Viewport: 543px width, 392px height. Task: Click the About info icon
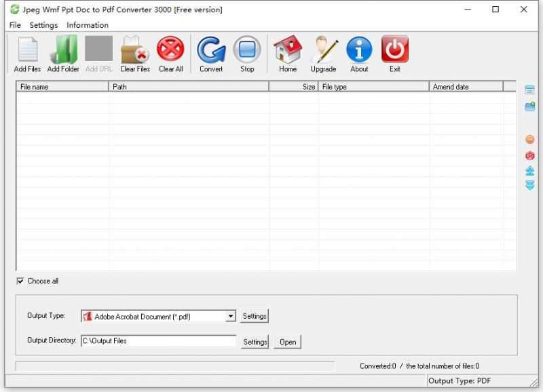tap(359, 54)
